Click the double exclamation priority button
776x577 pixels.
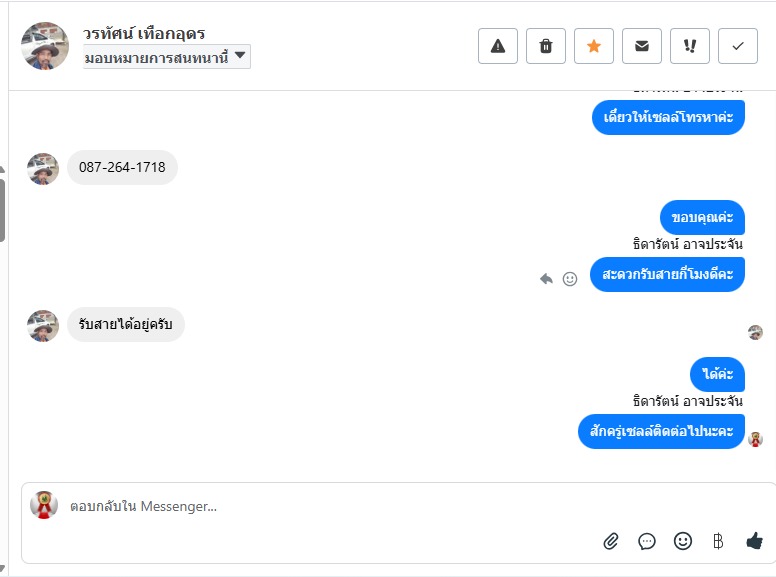click(690, 46)
